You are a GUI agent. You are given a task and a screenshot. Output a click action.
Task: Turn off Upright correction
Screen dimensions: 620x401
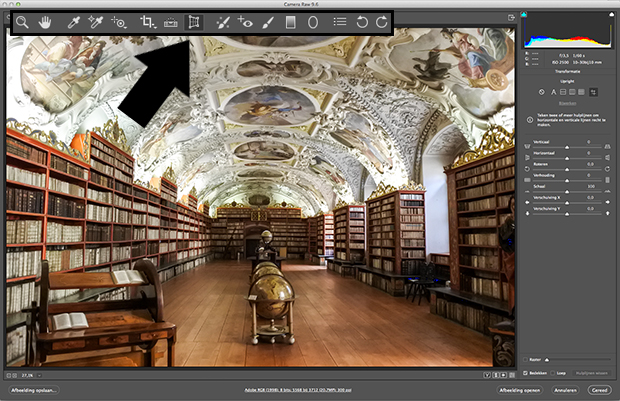[542, 92]
